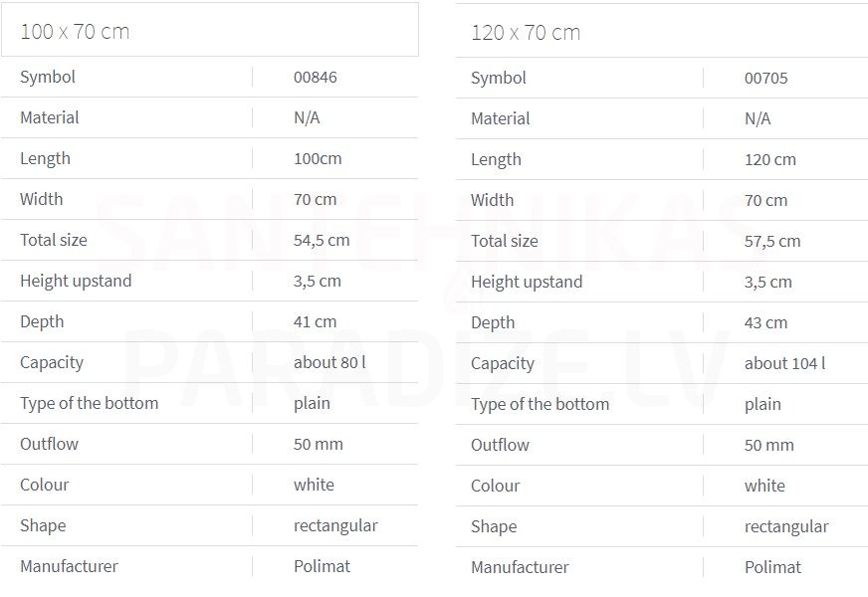Image resolution: width=868 pixels, height=597 pixels.
Task: Click total size value 54,5 cm
Action: (x=322, y=240)
